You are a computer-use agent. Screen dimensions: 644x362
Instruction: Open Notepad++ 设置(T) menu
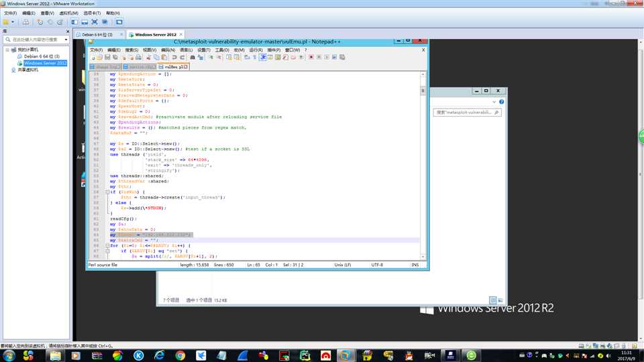204,50
